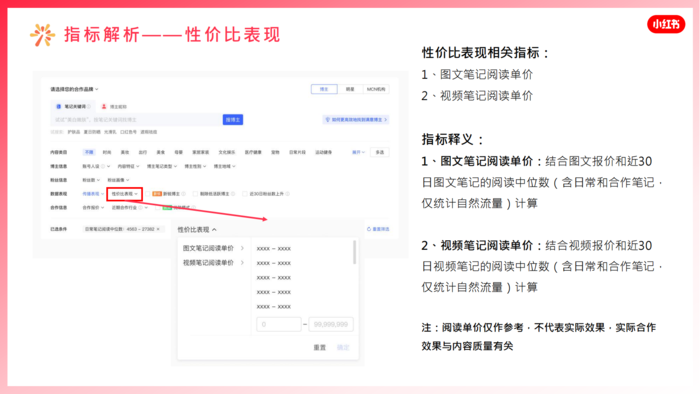Check the 新锐博主 checkbox

[148, 194]
